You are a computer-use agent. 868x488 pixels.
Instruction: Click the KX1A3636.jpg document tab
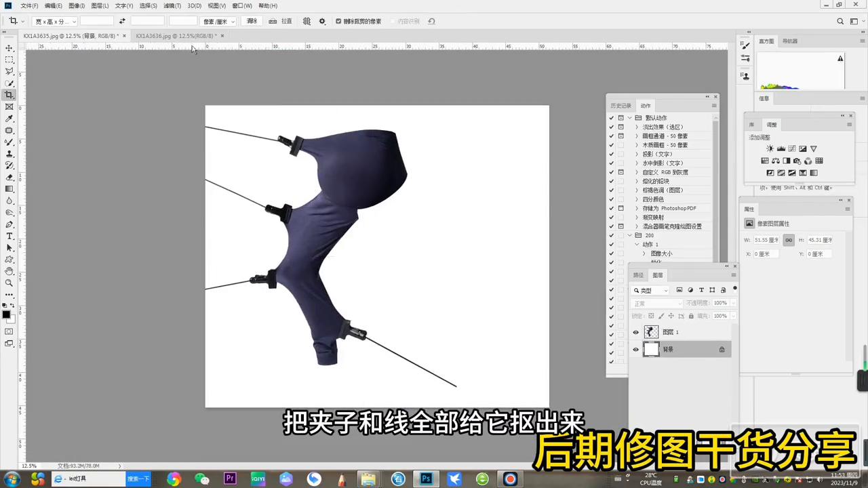tap(175, 36)
